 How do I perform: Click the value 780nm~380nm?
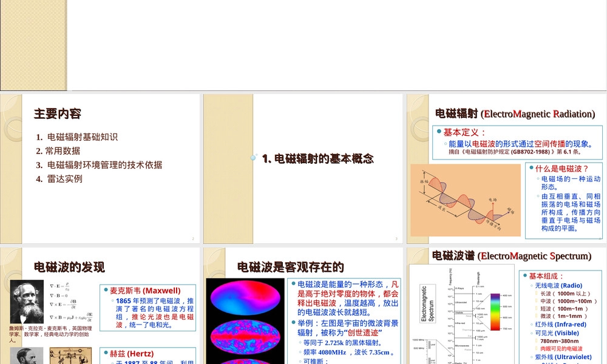pyautogui.click(x=560, y=341)
